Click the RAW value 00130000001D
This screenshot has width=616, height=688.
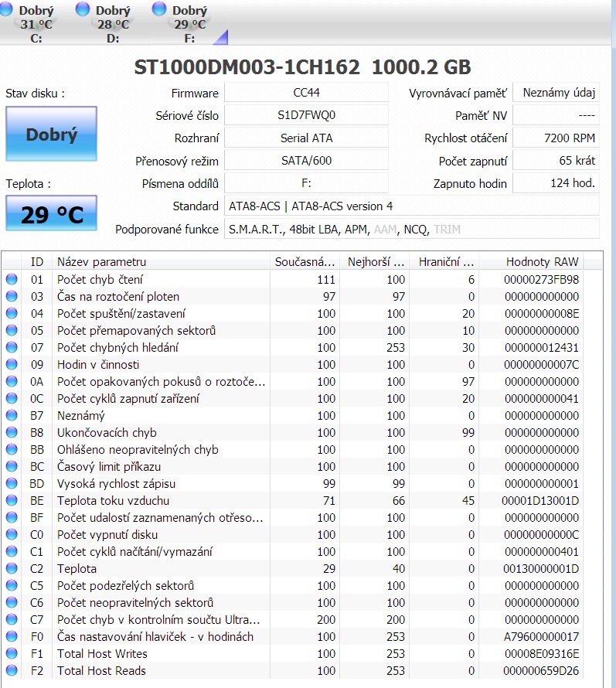tap(541, 569)
